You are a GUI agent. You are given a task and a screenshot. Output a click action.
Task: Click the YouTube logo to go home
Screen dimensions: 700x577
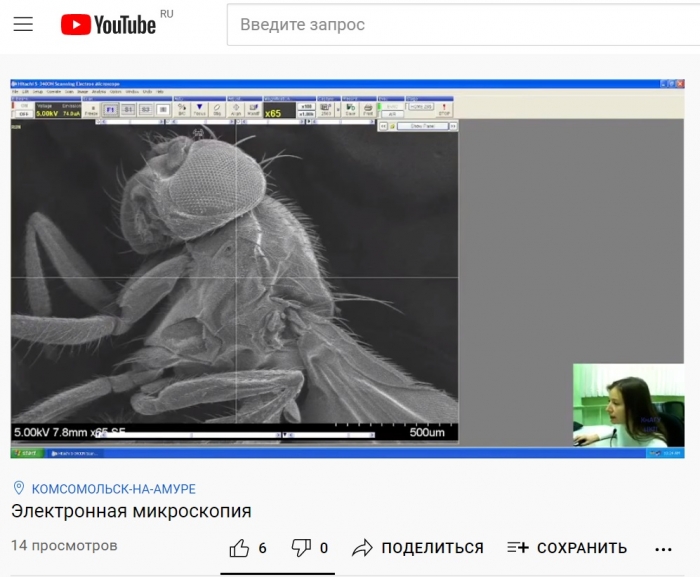[108, 24]
